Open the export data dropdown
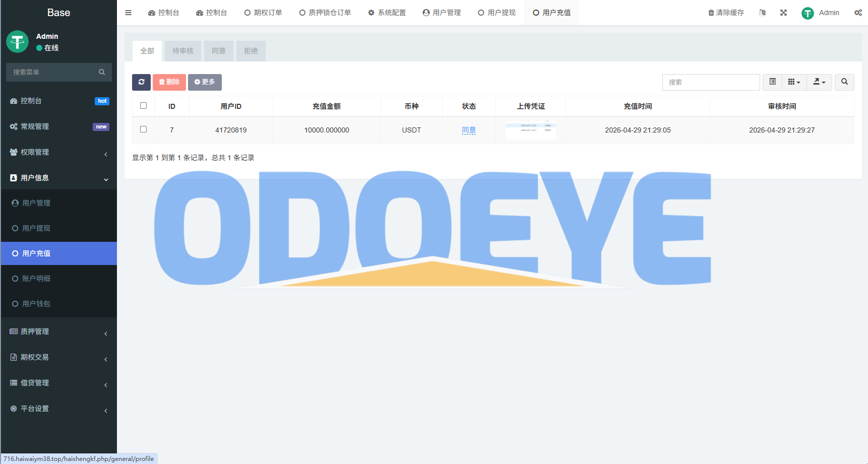Image resolution: width=868 pixels, height=464 pixels. (820, 82)
